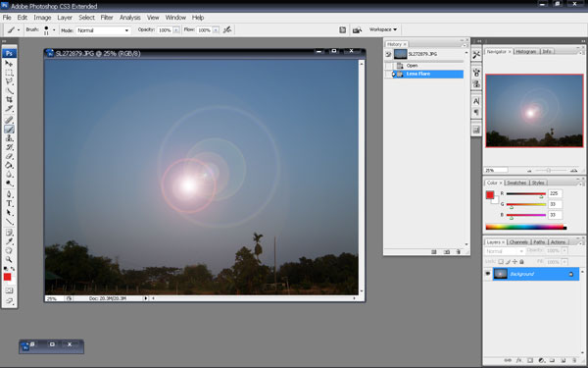Select the active Brush tool in toolbox
588x368 pixels.
(9, 130)
